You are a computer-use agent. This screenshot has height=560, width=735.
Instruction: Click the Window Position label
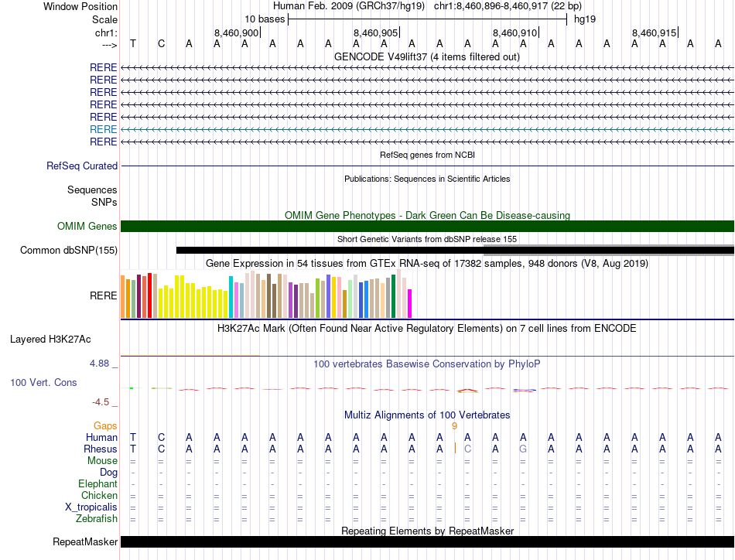coord(80,6)
